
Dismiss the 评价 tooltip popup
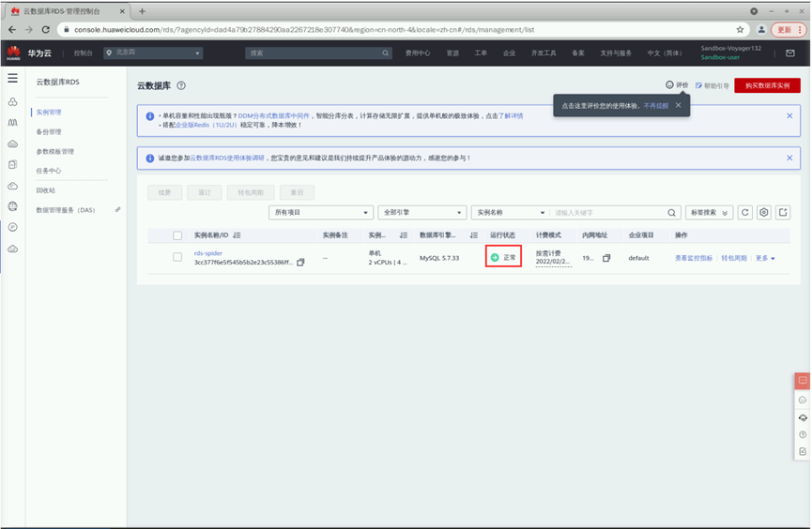[679, 105]
